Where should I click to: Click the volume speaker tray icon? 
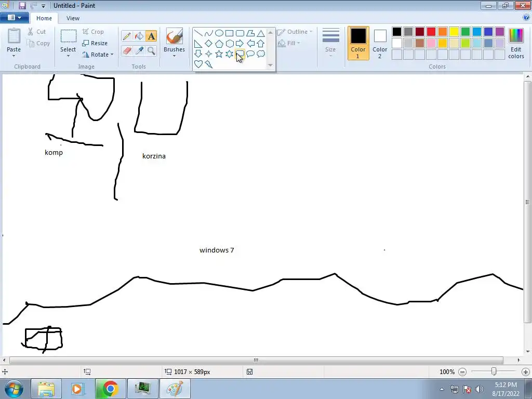(480, 389)
